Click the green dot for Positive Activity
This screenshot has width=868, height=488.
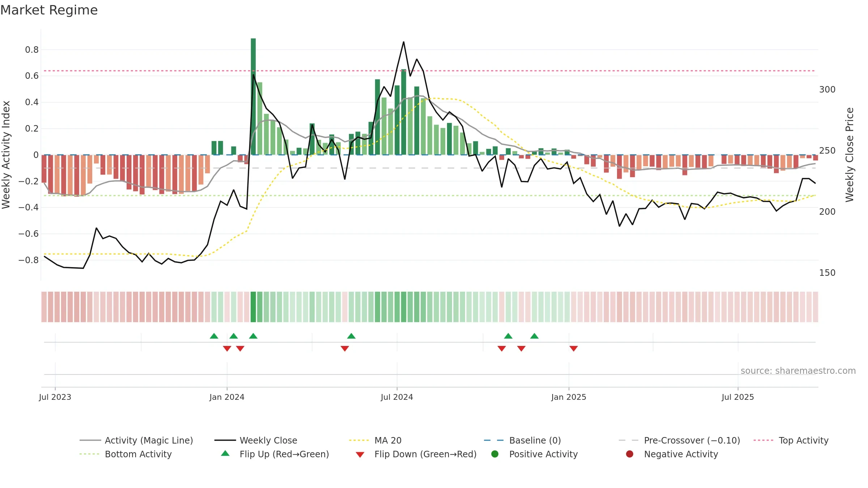point(495,454)
